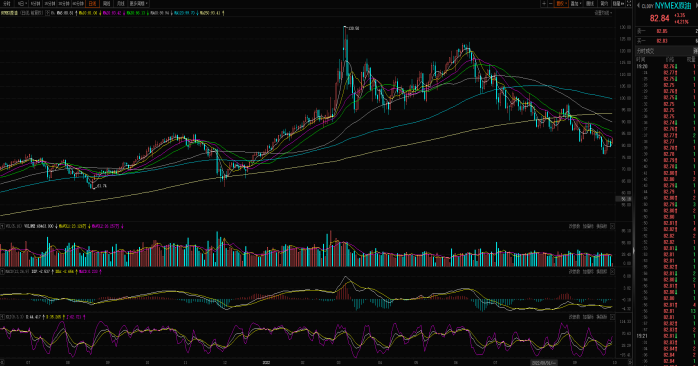The height and width of the screenshot is (366, 698).
Task: Close the KDJ indicator panel
Action: [x=613, y=317]
